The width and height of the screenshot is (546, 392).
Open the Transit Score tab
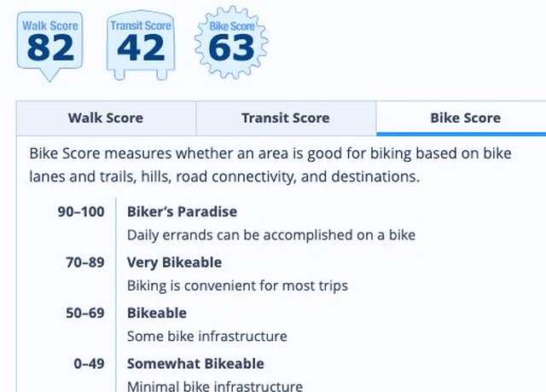pyautogui.click(x=286, y=118)
